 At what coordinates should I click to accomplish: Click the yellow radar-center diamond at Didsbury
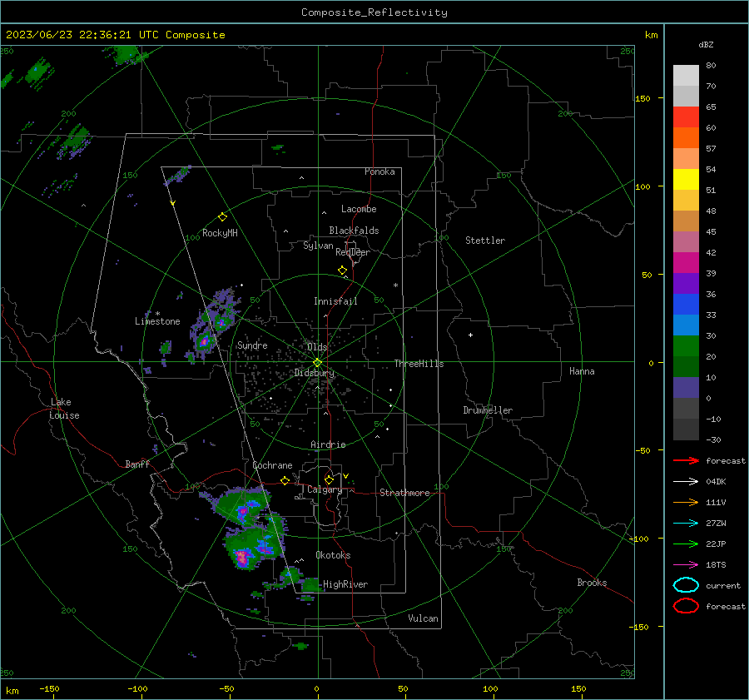click(x=317, y=362)
